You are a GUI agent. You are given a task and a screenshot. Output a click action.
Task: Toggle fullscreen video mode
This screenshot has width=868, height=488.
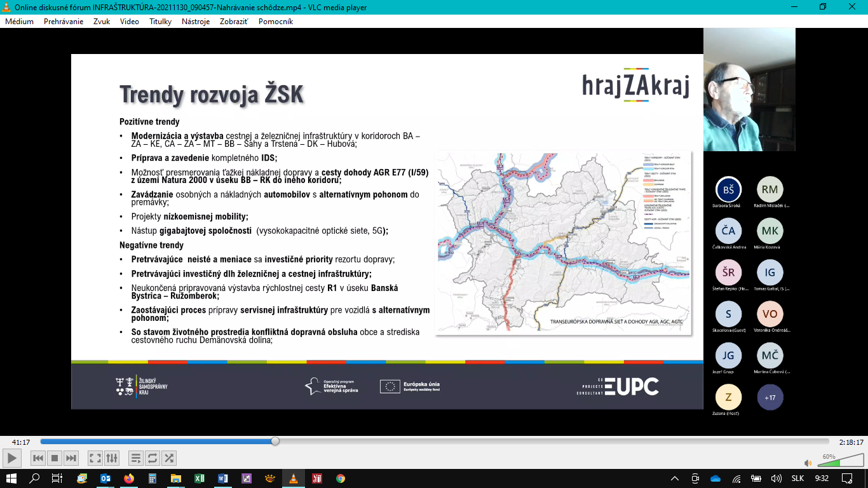95,457
